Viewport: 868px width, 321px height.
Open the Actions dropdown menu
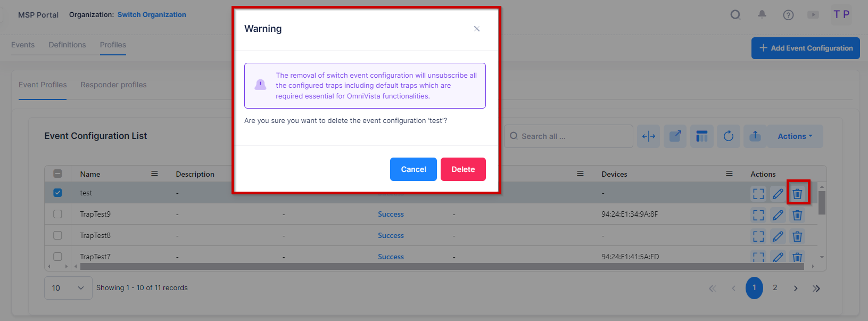pyautogui.click(x=795, y=136)
